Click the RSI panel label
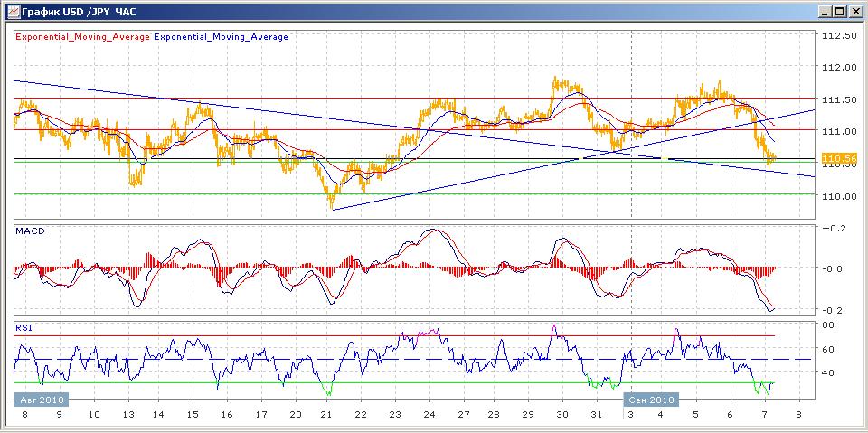 coord(24,328)
